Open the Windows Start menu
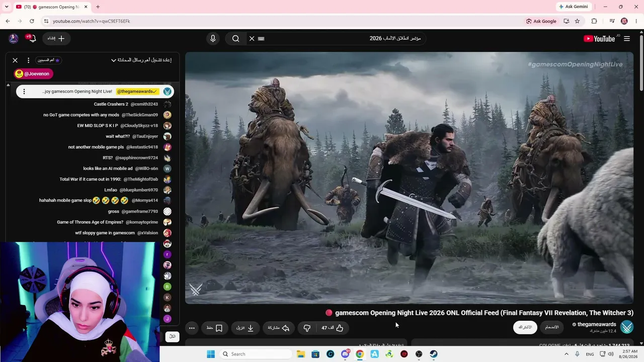 click(x=211, y=354)
